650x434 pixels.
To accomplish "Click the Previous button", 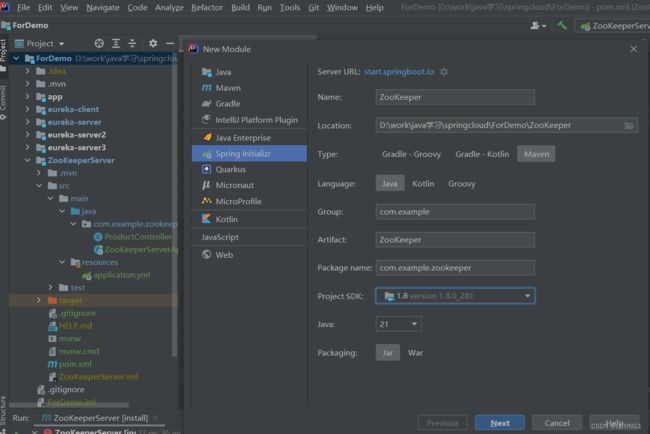I will 443,423.
